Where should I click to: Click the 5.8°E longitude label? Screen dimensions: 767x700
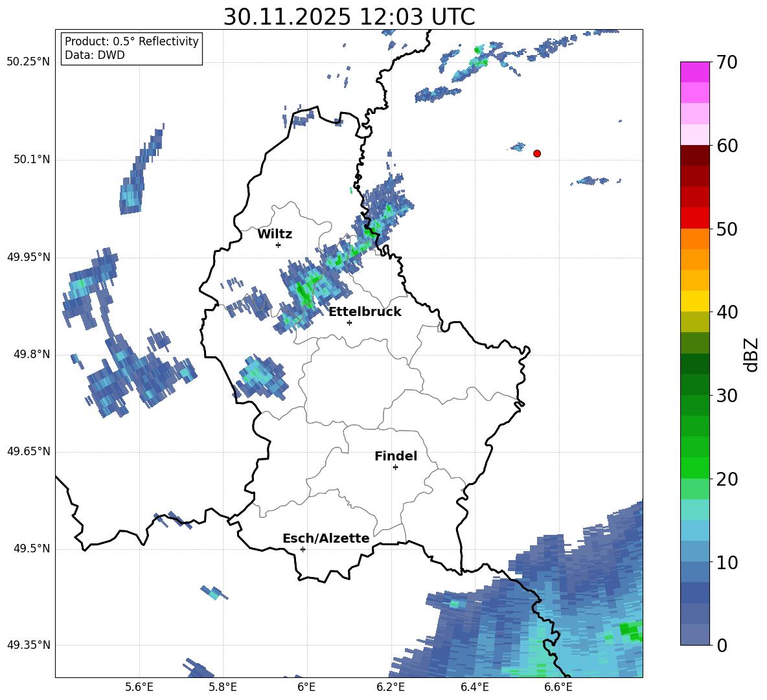(x=223, y=687)
